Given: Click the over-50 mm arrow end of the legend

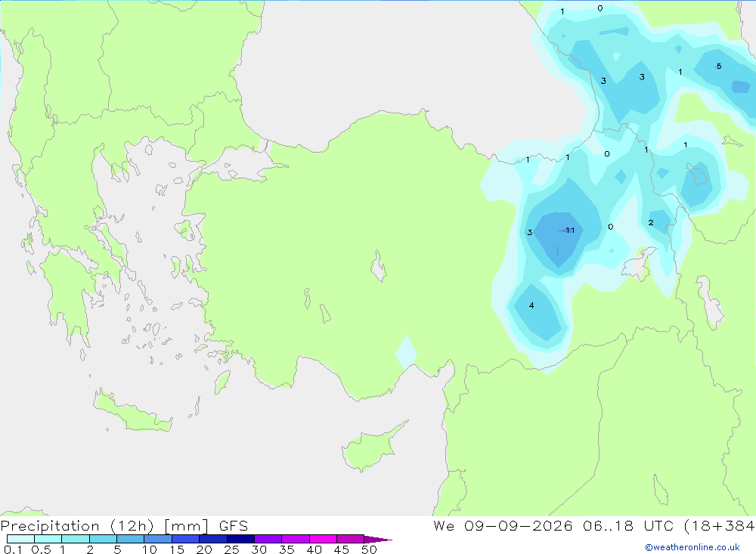Looking at the screenshot, I should pos(378,540).
